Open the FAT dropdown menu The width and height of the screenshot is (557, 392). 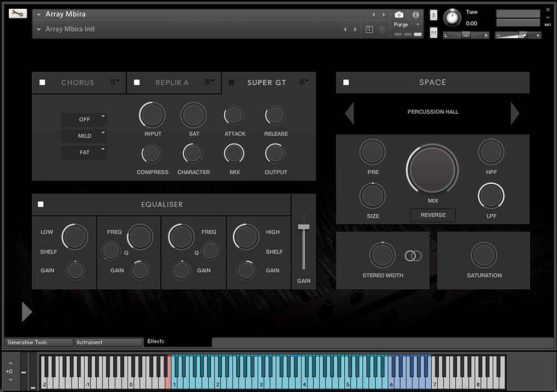click(x=84, y=153)
